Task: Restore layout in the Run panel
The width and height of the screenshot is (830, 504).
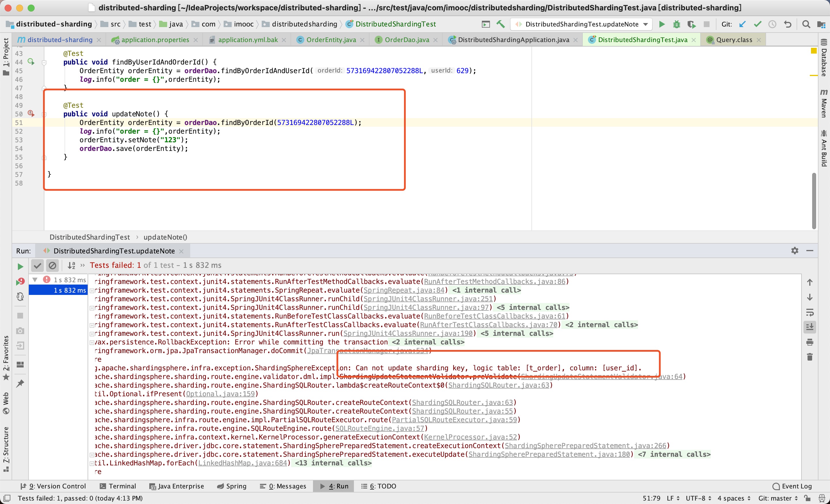Action: click(x=20, y=365)
